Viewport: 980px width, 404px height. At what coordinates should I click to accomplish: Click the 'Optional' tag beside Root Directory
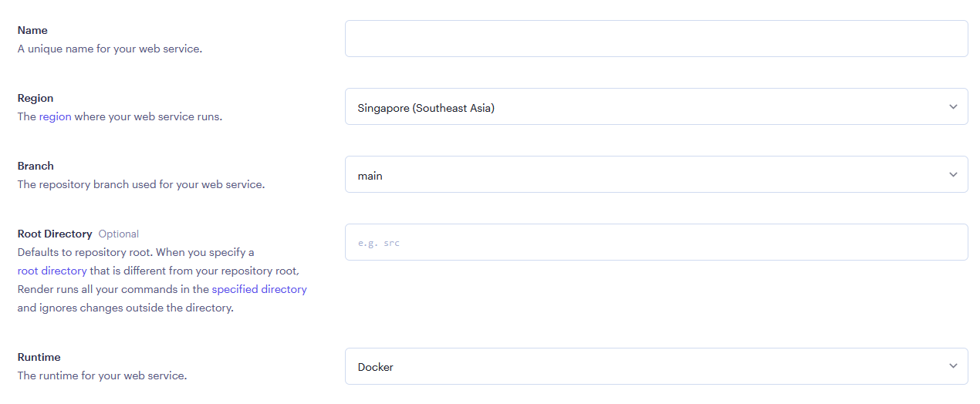(118, 234)
